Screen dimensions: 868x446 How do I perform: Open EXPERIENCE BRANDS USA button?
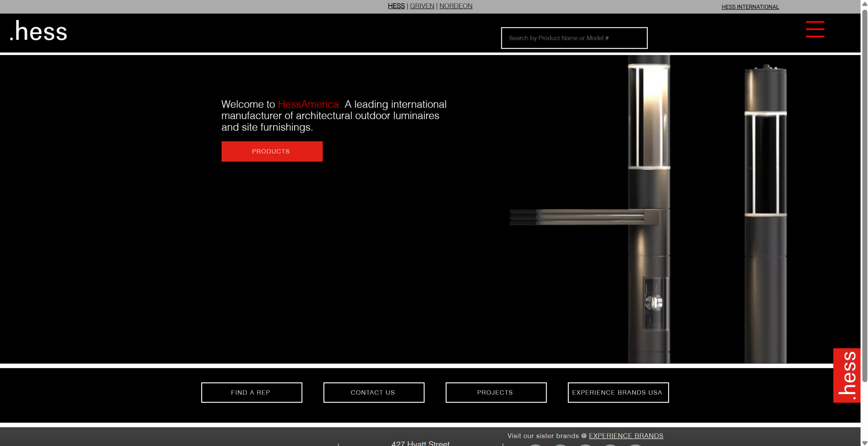pos(618,392)
